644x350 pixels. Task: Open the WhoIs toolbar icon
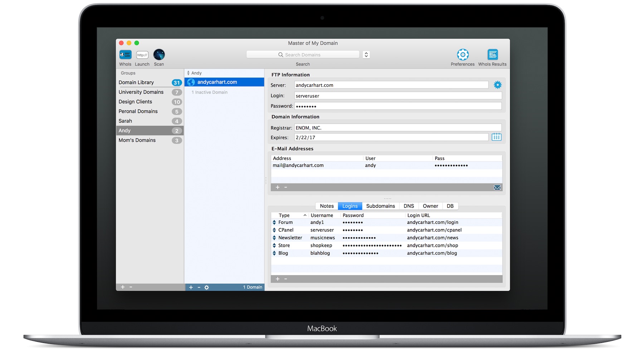[x=125, y=55]
